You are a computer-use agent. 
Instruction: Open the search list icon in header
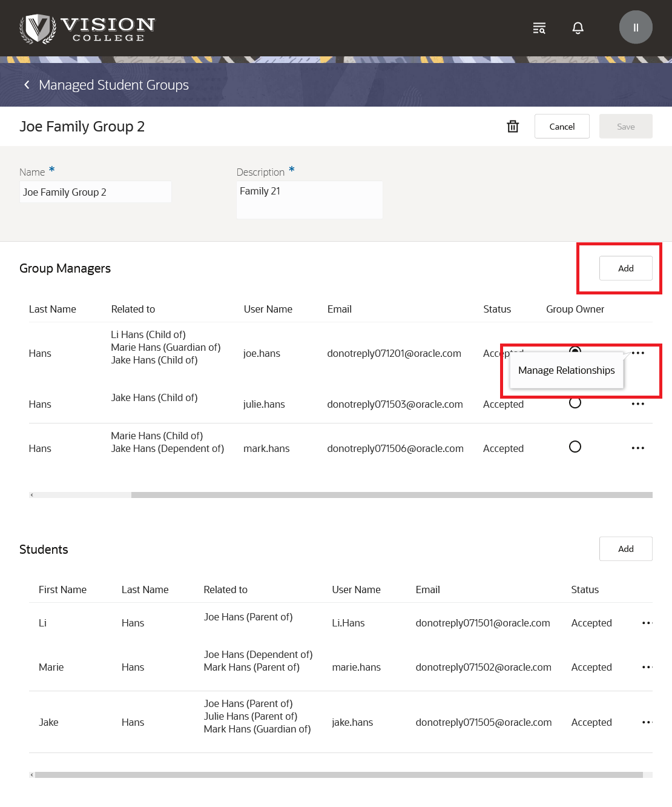(x=539, y=28)
